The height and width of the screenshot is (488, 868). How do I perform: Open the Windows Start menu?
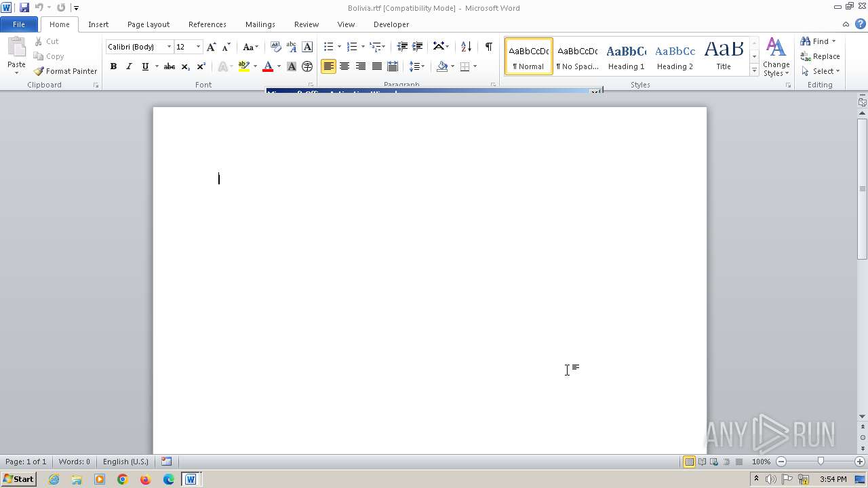(18, 479)
